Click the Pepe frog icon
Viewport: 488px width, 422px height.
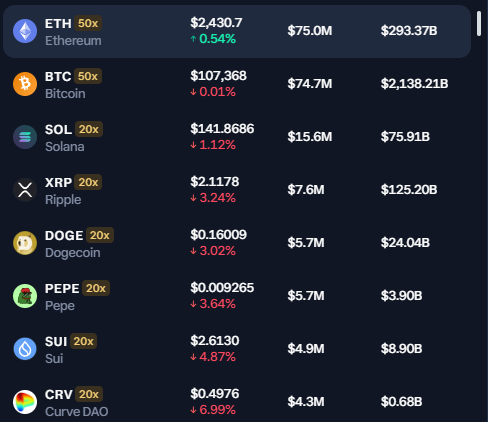(25, 296)
